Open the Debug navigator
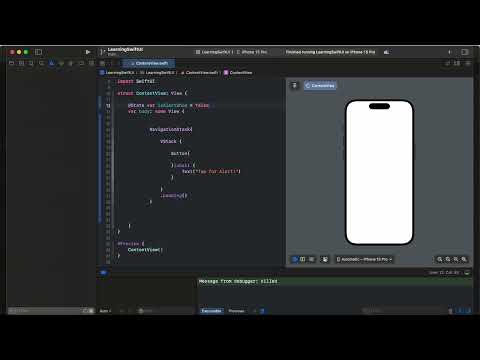Screen dimensions: 480x360 click(71, 63)
